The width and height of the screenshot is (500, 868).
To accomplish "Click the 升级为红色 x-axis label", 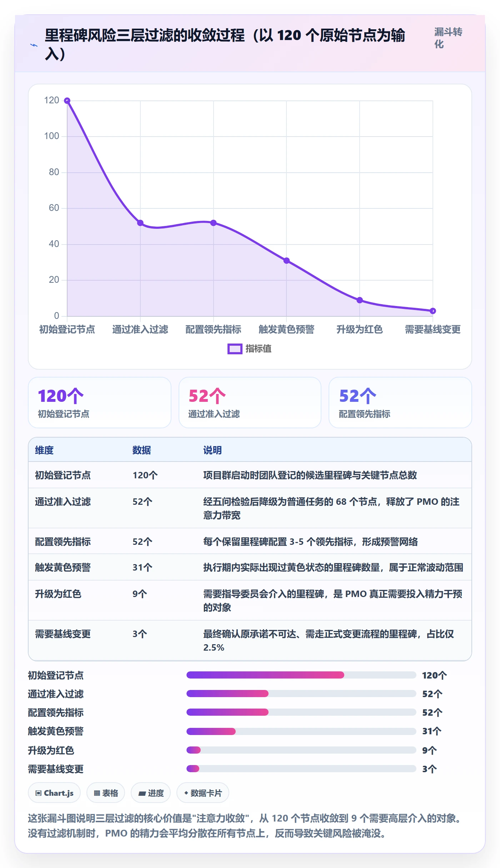I will (x=360, y=329).
